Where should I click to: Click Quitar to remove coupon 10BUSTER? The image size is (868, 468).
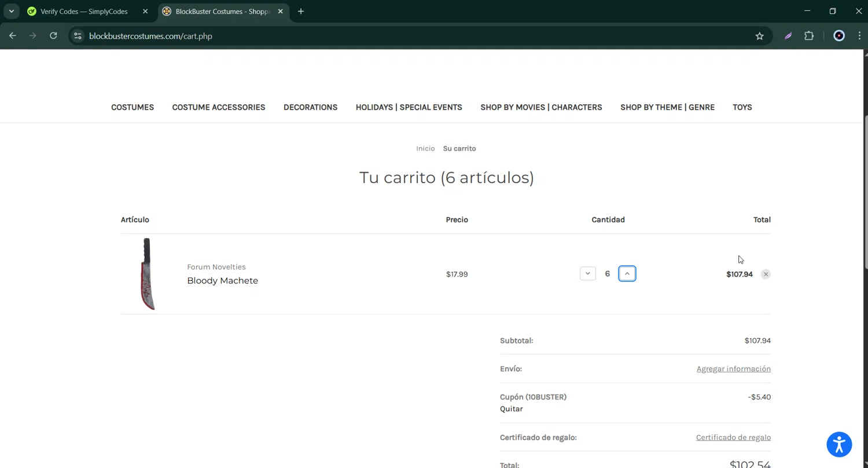click(511, 408)
